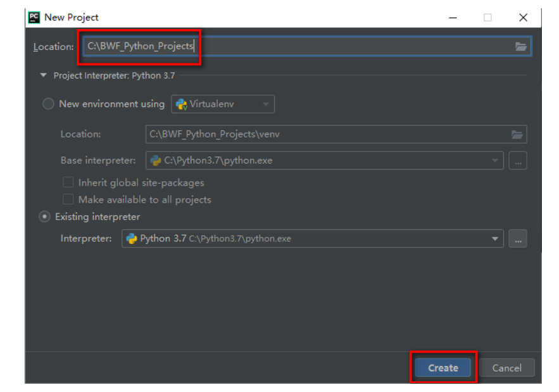
Task: Click project Location text field C:\BWF_Python_Projects
Action: pos(306,46)
